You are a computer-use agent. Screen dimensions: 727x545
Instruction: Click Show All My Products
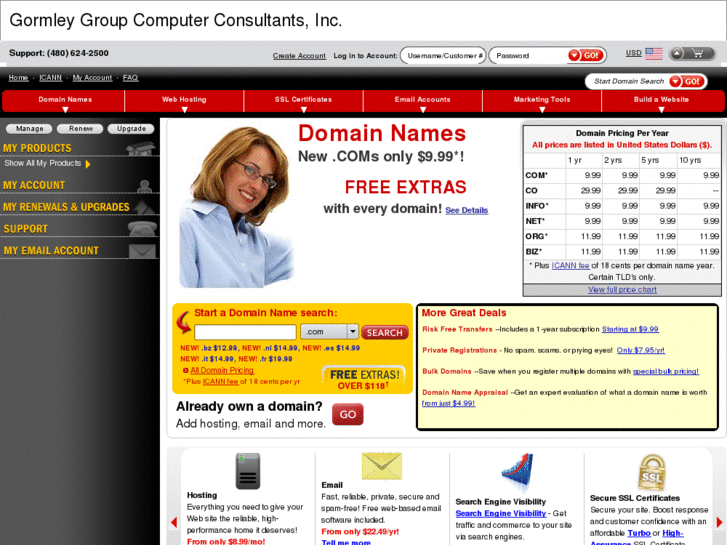pyautogui.click(x=43, y=163)
